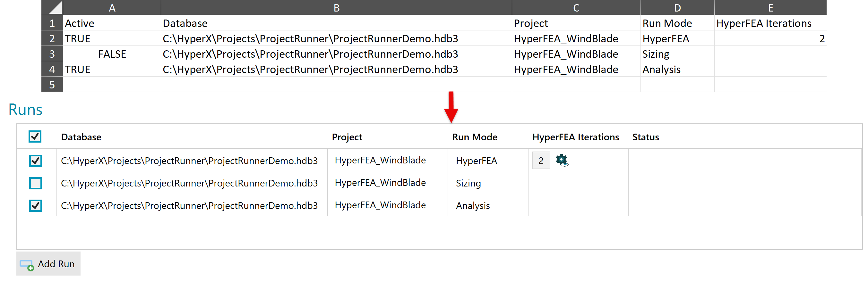This screenshot has height=281, width=868.
Task: Click the database path in spreadsheet row 2
Action: (x=336, y=38)
